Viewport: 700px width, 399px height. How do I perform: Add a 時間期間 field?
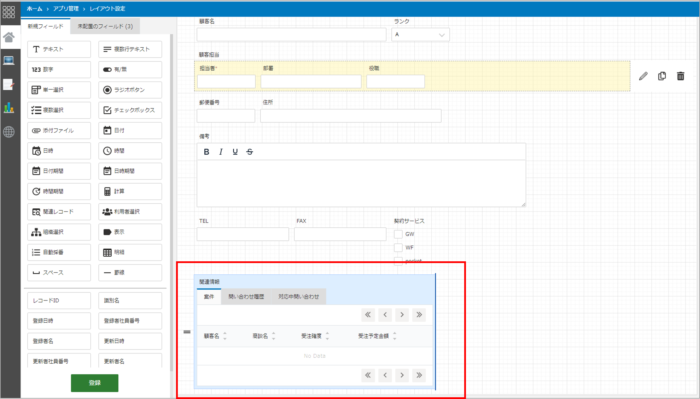point(59,191)
